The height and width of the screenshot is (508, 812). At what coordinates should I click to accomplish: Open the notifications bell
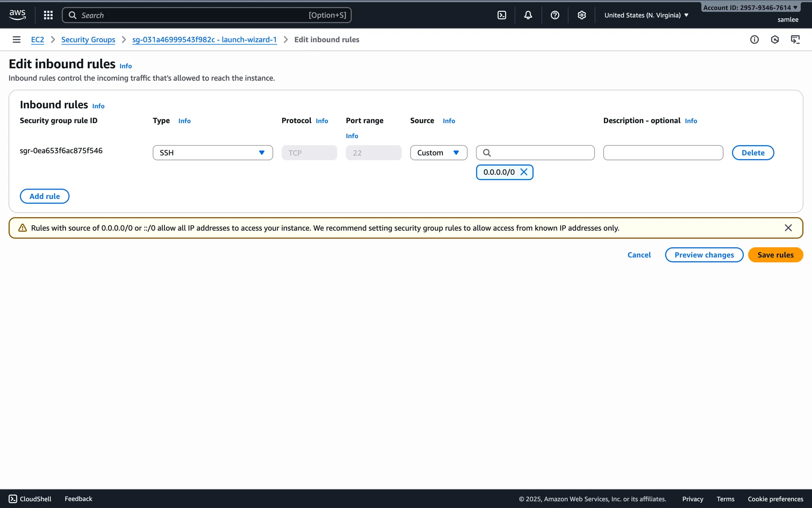[x=528, y=15]
